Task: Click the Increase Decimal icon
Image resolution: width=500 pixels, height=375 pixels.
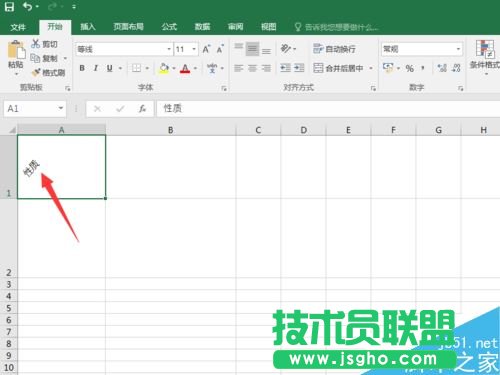Action: tap(442, 68)
